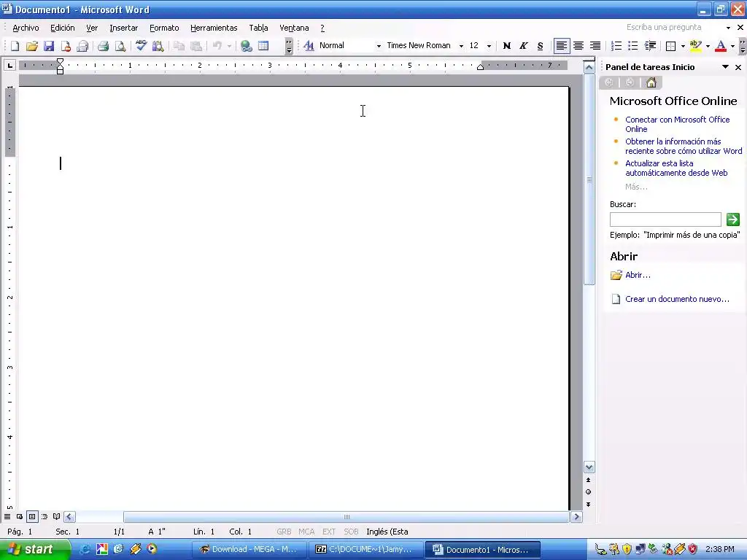Click the Select Browse Object circle button

[x=589, y=492]
